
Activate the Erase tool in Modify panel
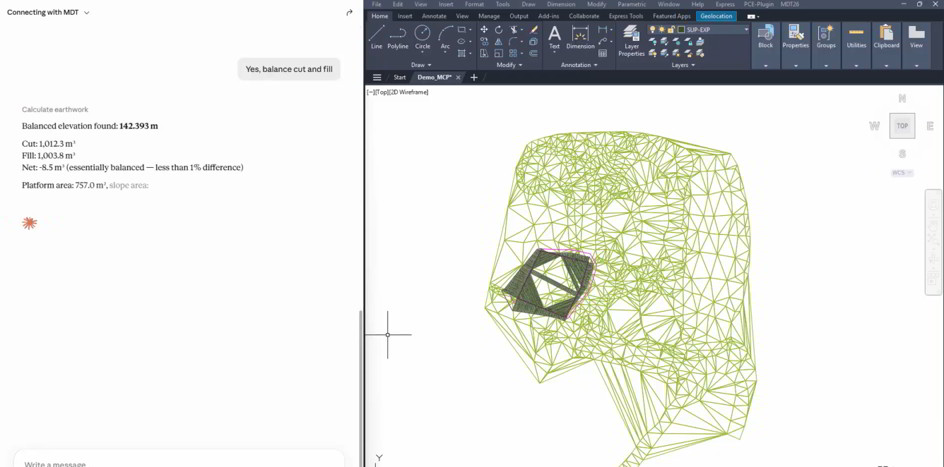(x=533, y=29)
